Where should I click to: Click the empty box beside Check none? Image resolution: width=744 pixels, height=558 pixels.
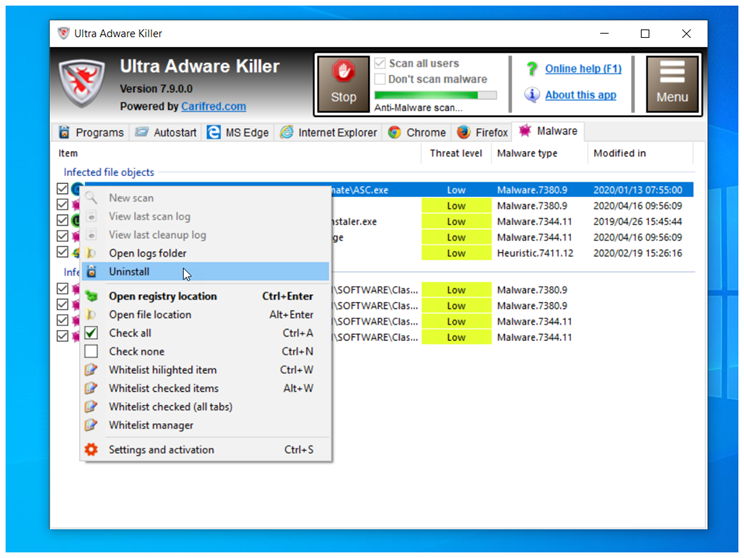pyautogui.click(x=91, y=352)
